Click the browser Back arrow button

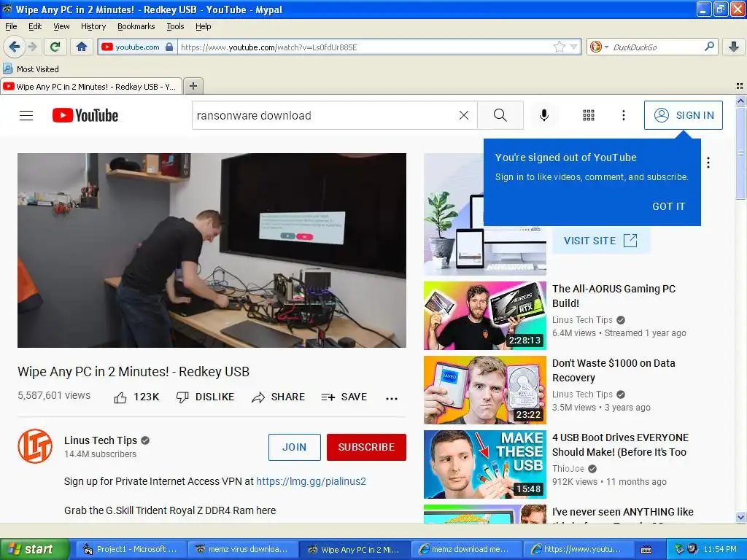[13, 47]
